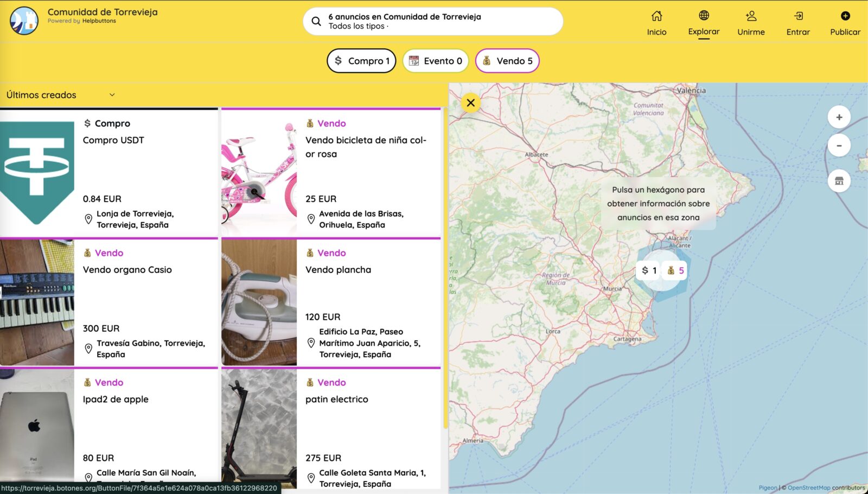Click the Comunidad de Torrevieja logo
The height and width of the screenshot is (494, 868).
click(x=24, y=21)
